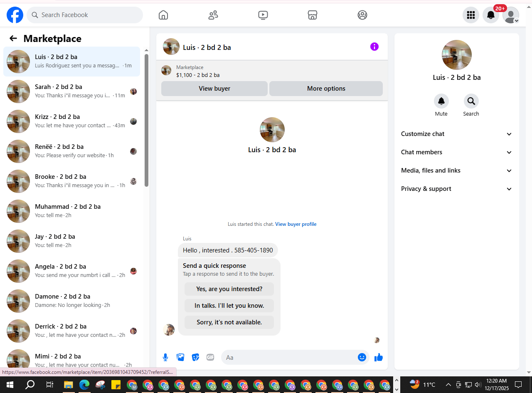The image size is (532, 393).
Task: Send quick response "Yes, are you interested?"
Action: (x=229, y=289)
